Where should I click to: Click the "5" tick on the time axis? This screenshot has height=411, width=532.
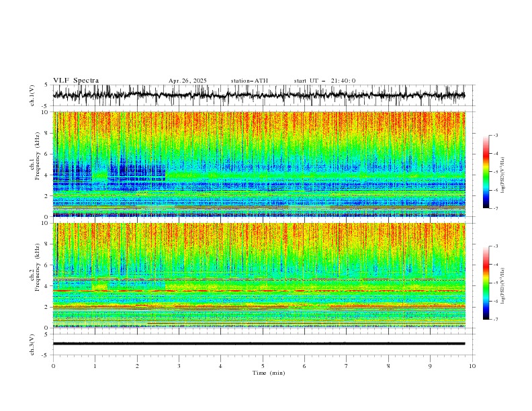pos(263,366)
